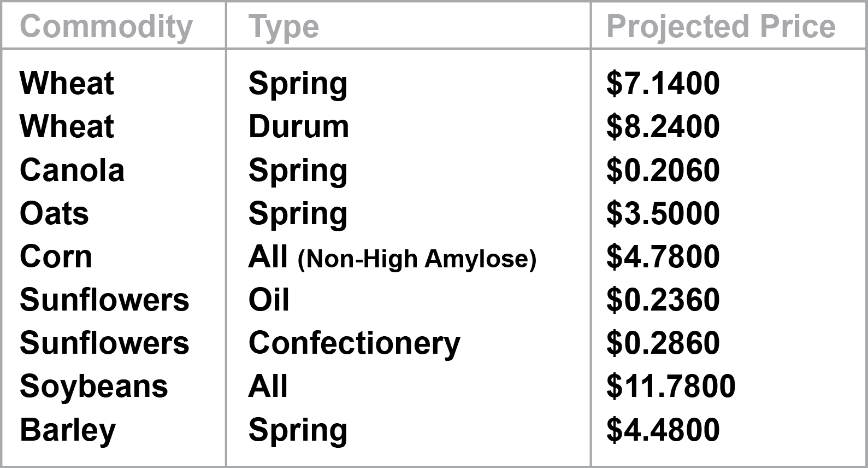
Task: Click the Projected Price column header
Action: click(721, 27)
